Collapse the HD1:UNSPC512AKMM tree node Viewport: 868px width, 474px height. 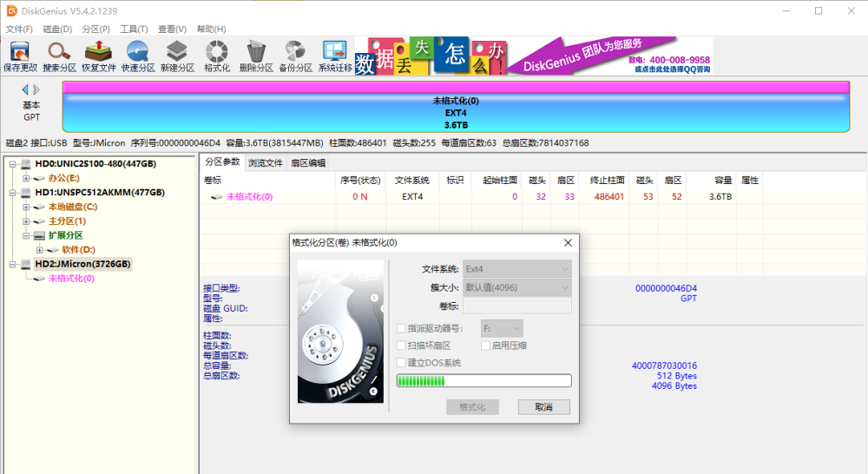12,193
